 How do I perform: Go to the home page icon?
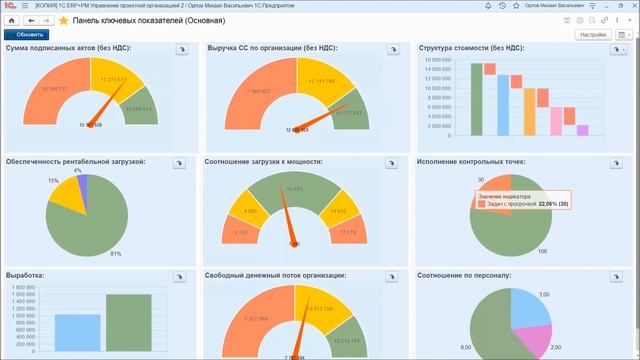(x=11, y=20)
